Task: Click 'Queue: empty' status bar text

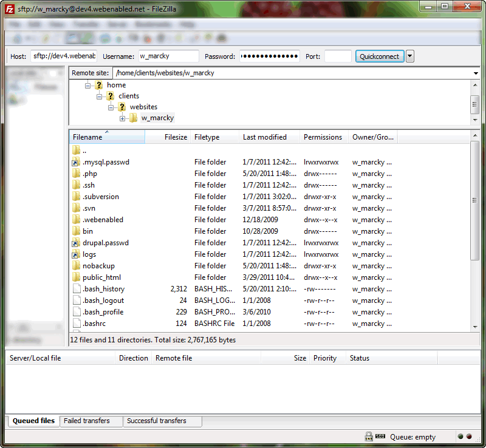Action: [x=412, y=437]
